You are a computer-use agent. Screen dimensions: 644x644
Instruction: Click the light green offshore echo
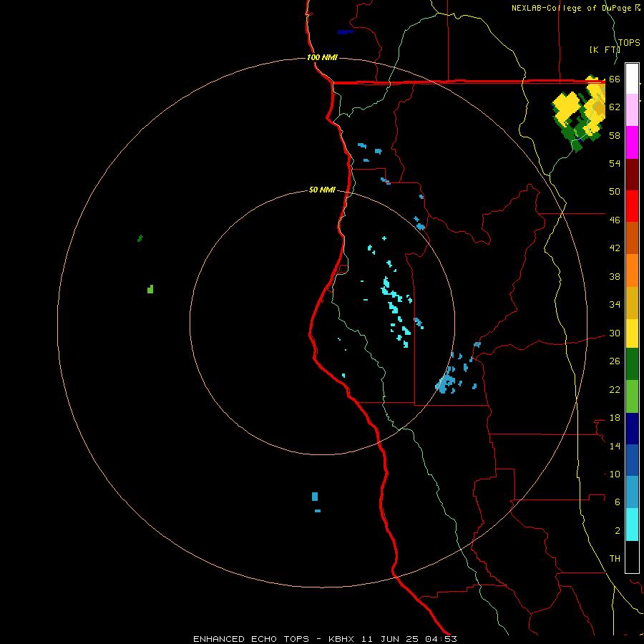tap(150, 289)
